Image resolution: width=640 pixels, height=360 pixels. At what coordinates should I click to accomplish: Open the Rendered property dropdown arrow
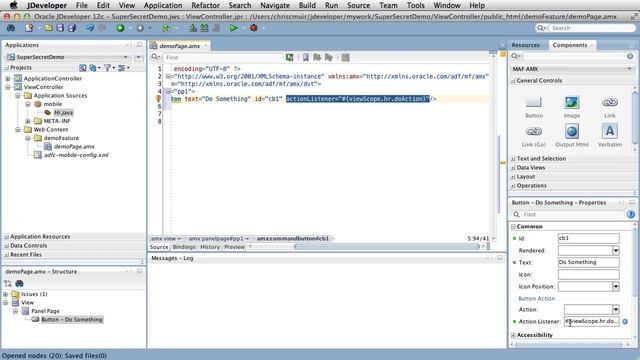coord(616,250)
